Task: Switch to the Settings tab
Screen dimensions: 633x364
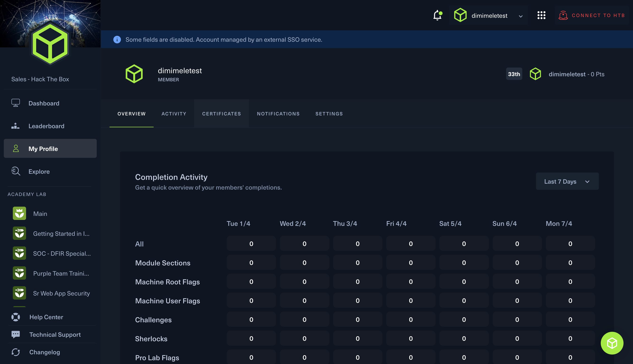Action: [329, 114]
